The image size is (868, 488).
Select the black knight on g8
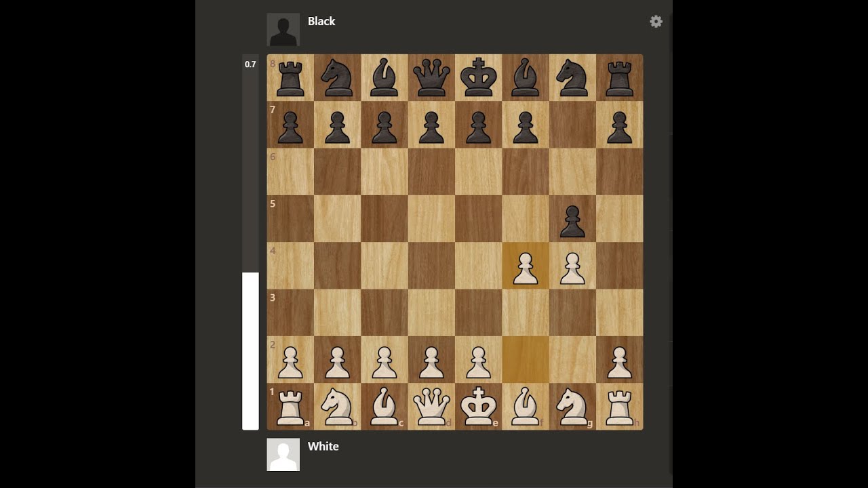572,78
